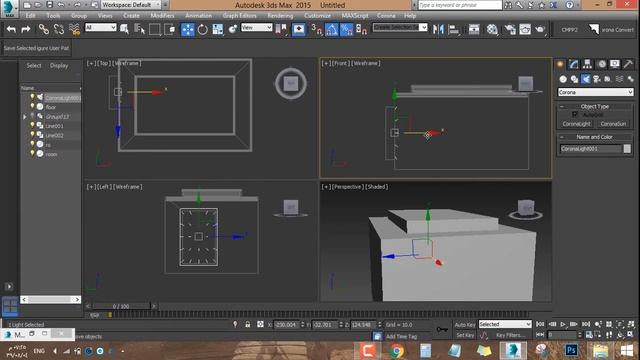The width and height of the screenshot is (640, 360).
Task: Click the Mirror tool icon
Action: [x=438, y=29]
